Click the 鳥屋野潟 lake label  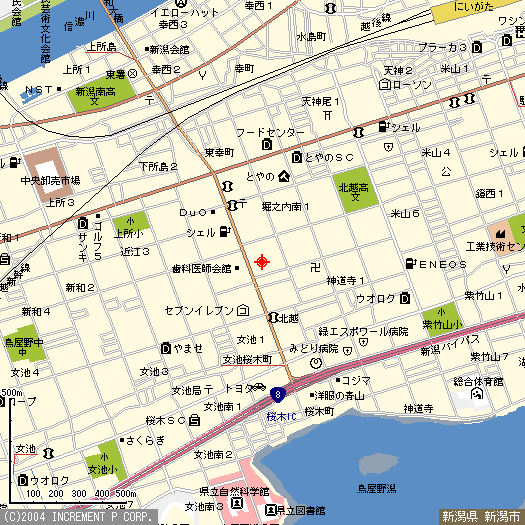(376, 489)
